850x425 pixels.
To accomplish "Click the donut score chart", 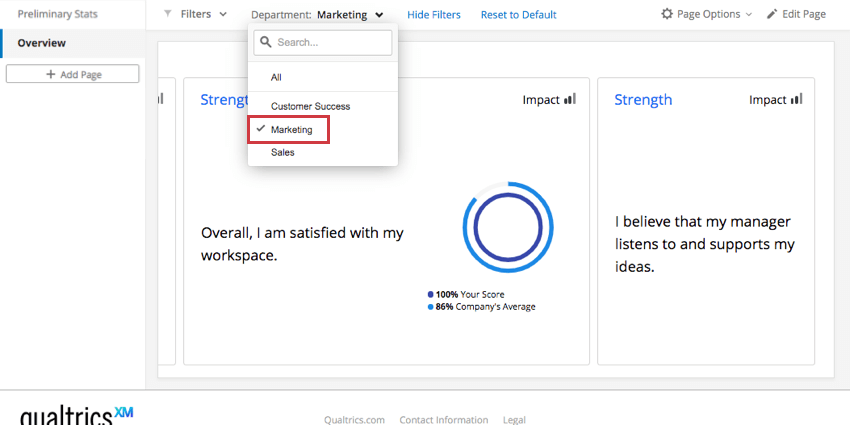I will [508, 227].
